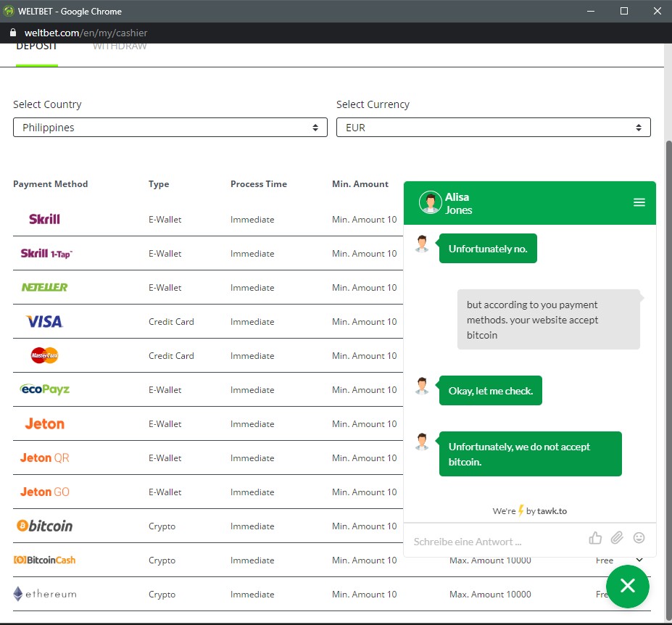Click the ecoPayz logo
This screenshot has width=672, height=625.
(x=44, y=389)
